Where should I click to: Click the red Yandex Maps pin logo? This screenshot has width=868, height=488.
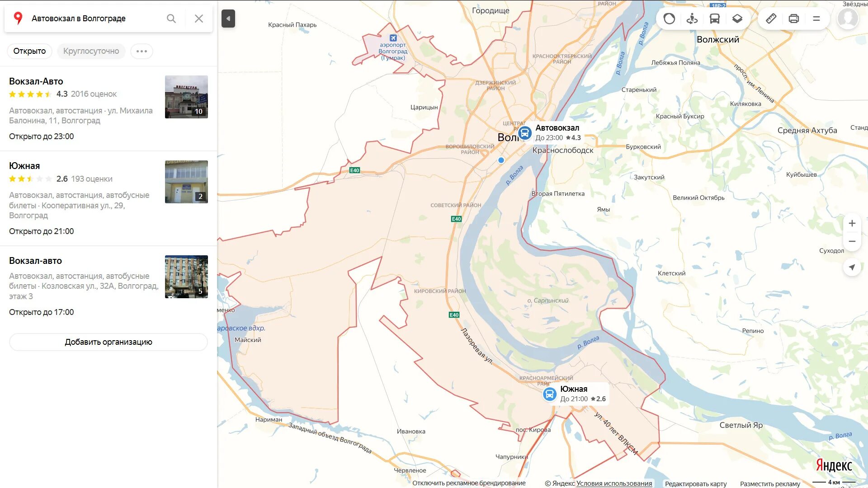click(x=18, y=19)
